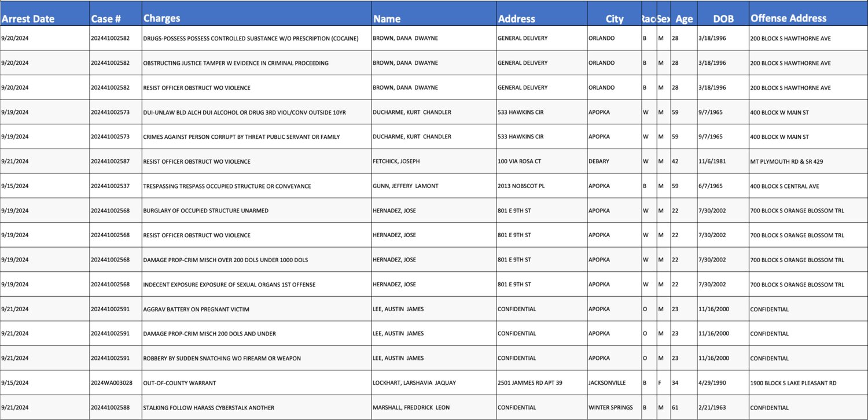Select case number 2024WA003028
Image resolution: width=868 pixels, height=420 pixels.
(116, 383)
